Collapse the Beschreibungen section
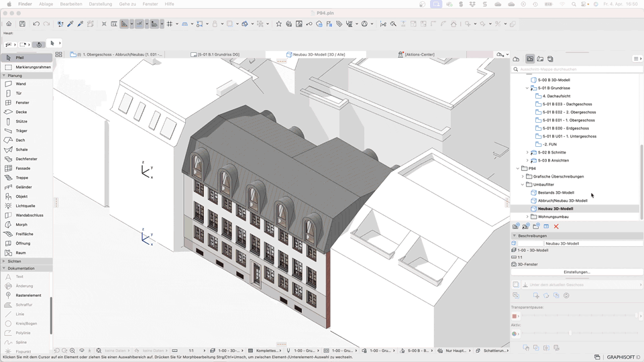Image resolution: width=644 pixels, height=362 pixels. tap(515, 236)
